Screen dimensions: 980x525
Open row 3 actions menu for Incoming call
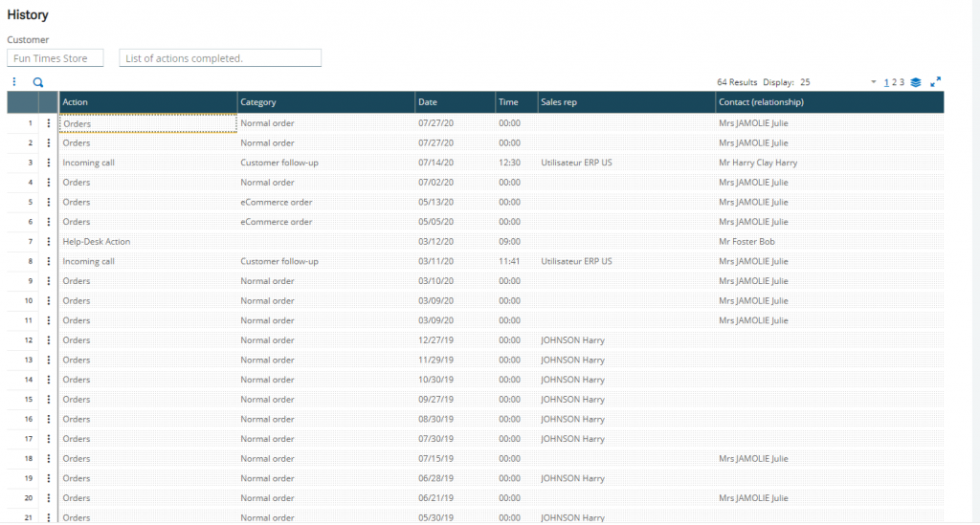coord(49,163)
